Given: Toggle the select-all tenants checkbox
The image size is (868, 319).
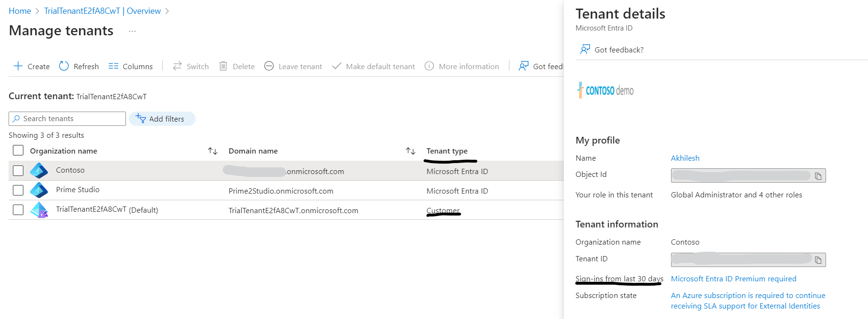Looking at the screenshot, I should 18,150.
